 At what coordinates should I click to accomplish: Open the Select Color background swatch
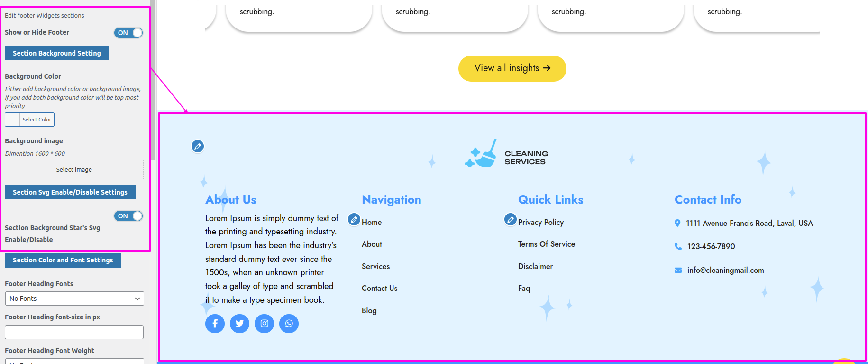(29, 120)
